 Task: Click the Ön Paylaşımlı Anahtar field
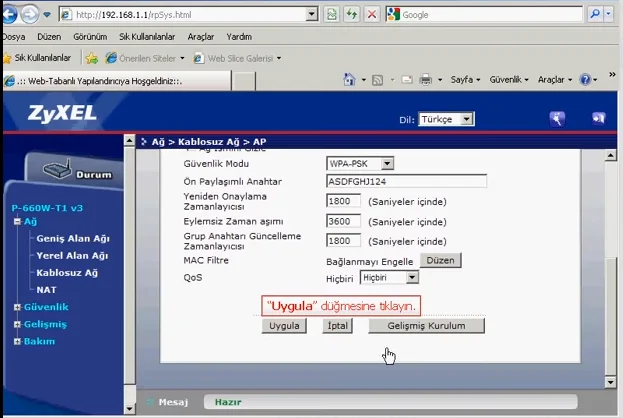[406, 182]
